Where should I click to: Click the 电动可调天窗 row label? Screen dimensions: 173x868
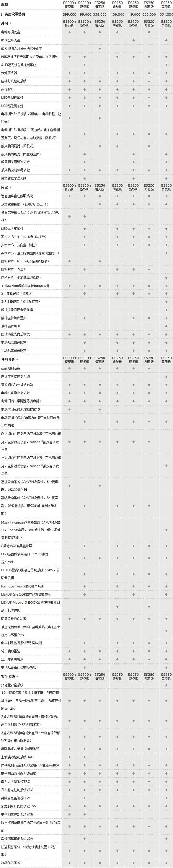11,32
